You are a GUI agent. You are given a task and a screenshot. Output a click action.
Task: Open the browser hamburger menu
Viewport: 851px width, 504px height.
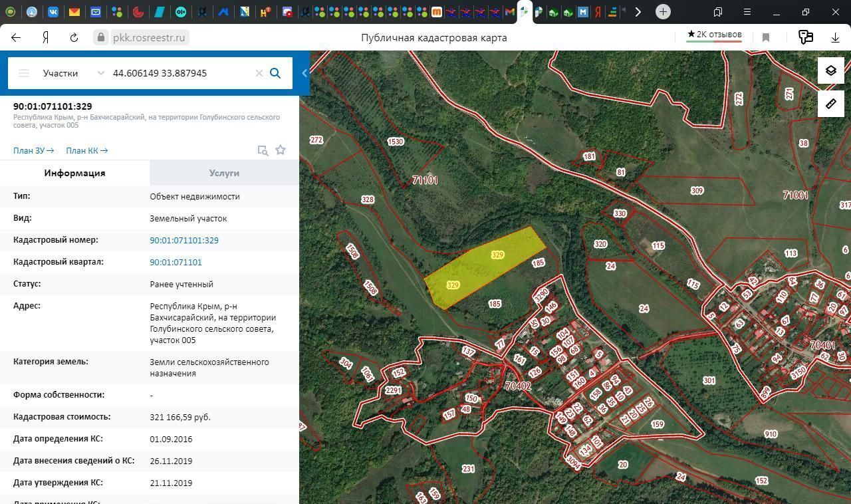pyautogui.click(x=747, y=12)
